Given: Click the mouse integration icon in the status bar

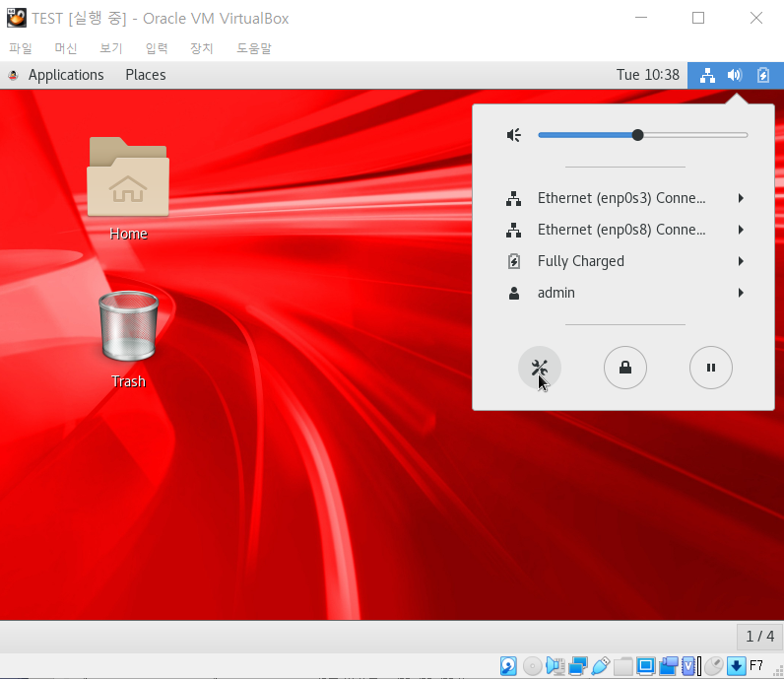Looking at the screenshot, I should pyautogui.click(x=714, y=666).
